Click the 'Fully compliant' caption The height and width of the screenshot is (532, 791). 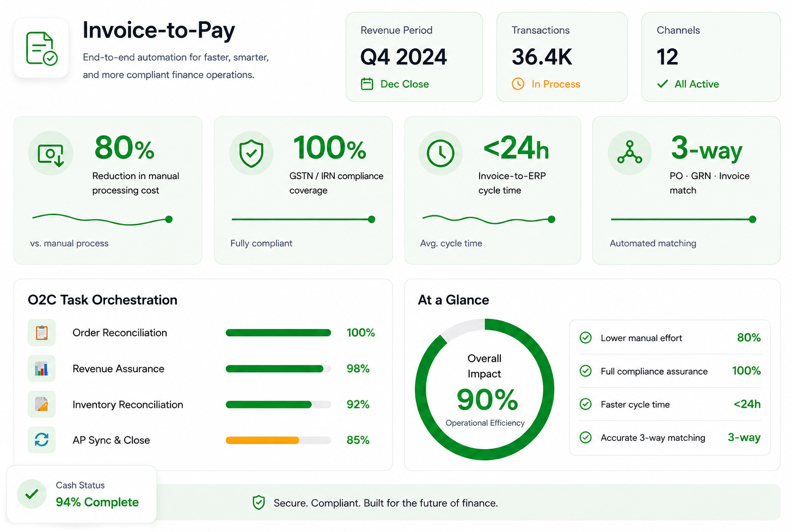(x=261, y=243)
